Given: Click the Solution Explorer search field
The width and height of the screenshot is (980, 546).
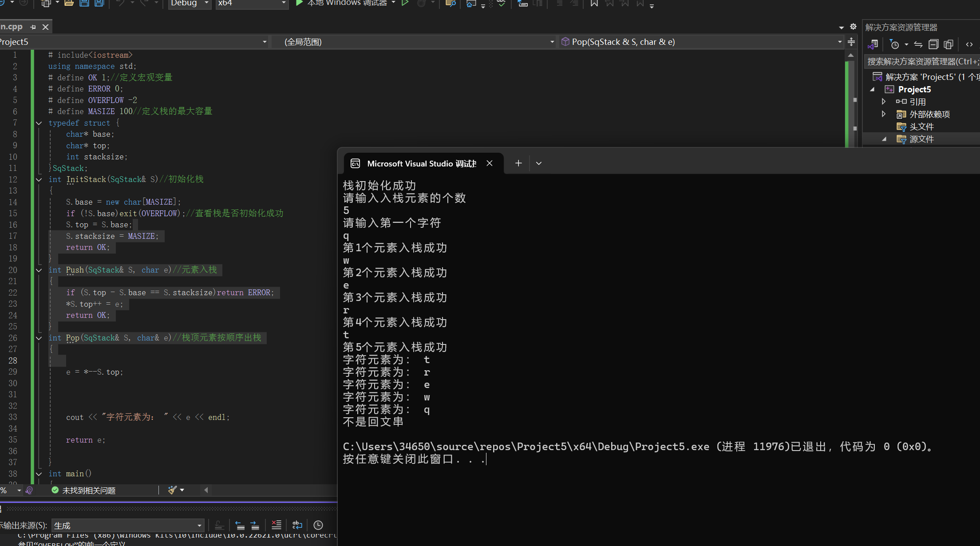Looking at the screenshot, I should coord(921,61).
